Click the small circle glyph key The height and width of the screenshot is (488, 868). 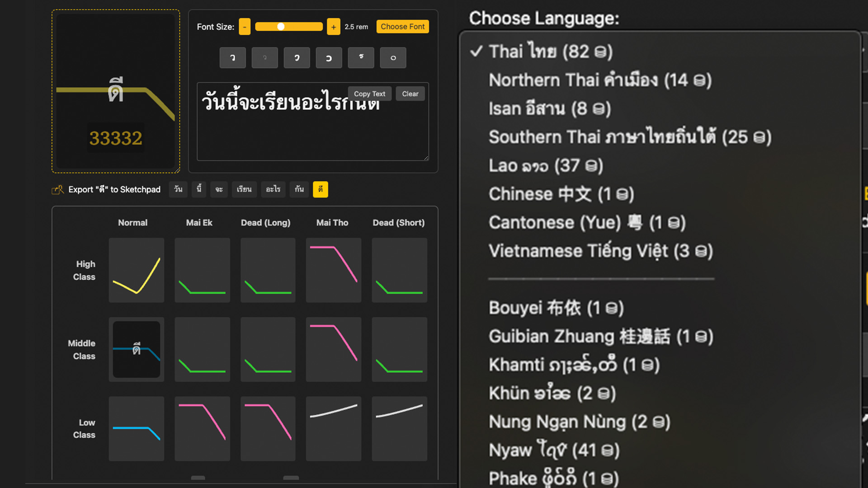(x=393, y=58)
